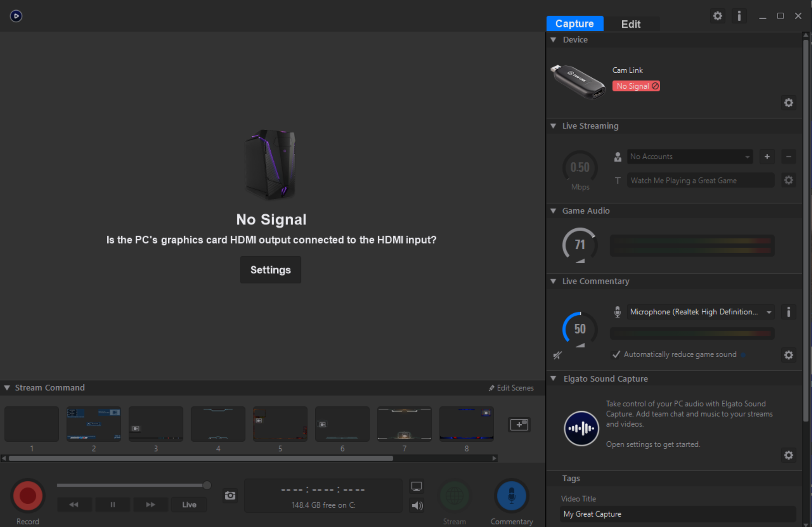Switch to the Capture tab
The height and width of the screenshot is (527, 812).
point(574,24)
